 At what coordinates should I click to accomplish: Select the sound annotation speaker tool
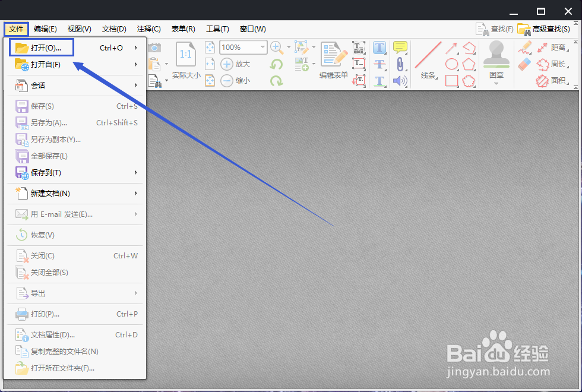[400, 81]
